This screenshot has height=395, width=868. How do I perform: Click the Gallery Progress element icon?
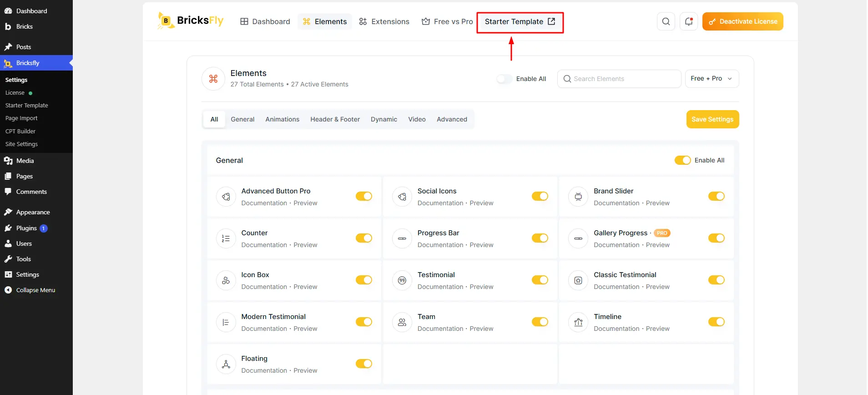[578, 238]
